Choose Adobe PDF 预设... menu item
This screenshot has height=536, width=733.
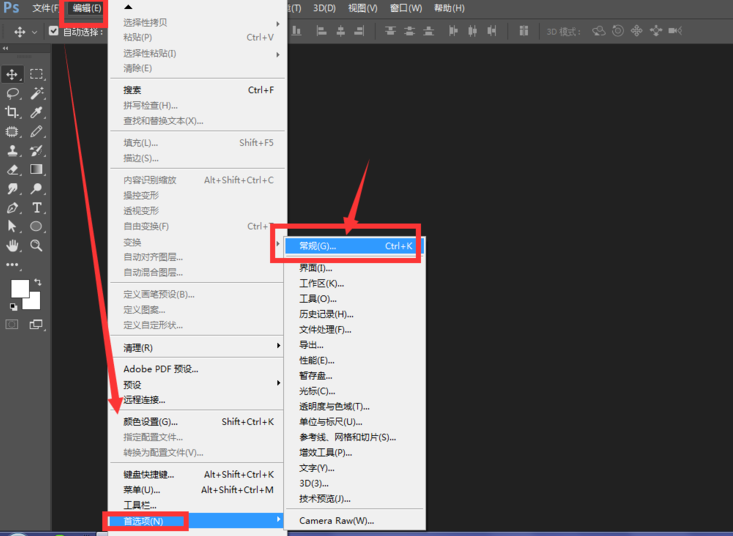(197, 369)
